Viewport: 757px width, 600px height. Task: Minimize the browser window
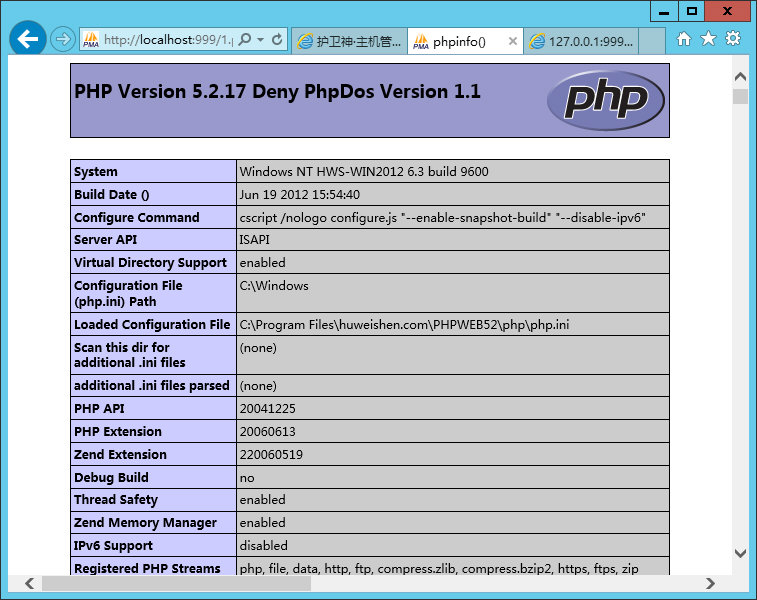click(664, 11)
